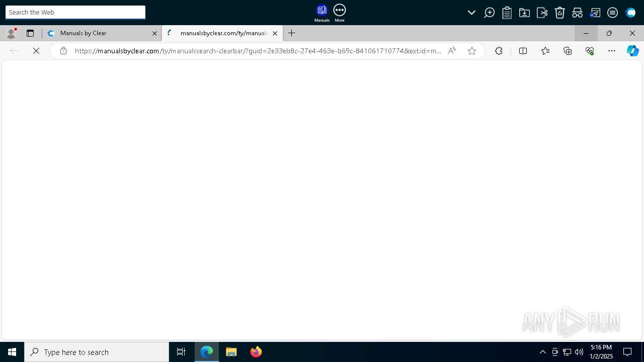Open the downloads folder icon in Clear bar
The height and width of the screenshot is (362, 644).
(x=524, y=13)
